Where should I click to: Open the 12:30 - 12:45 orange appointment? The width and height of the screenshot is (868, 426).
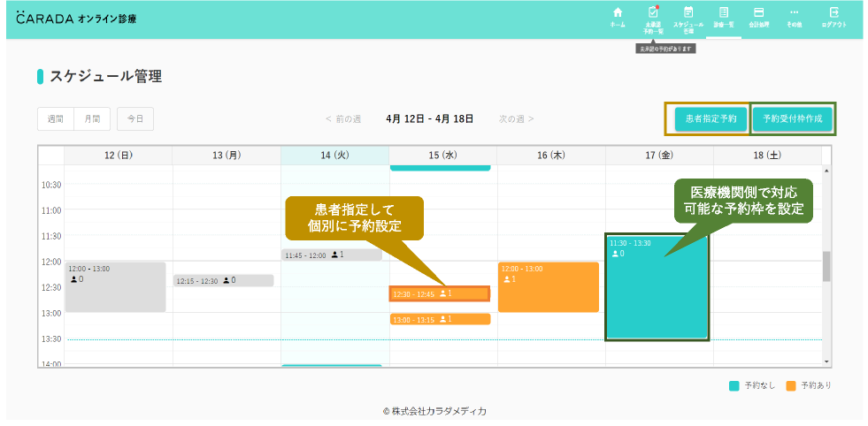pos(440,293)
